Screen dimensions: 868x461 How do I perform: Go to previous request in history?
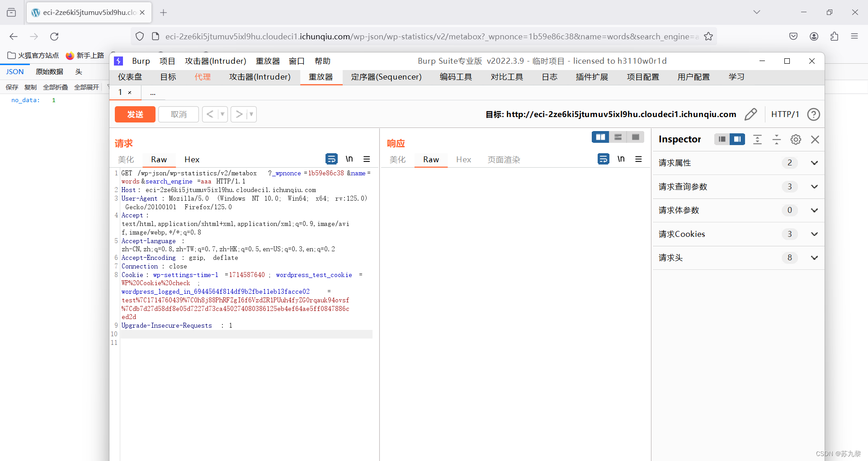click(210, 114)
